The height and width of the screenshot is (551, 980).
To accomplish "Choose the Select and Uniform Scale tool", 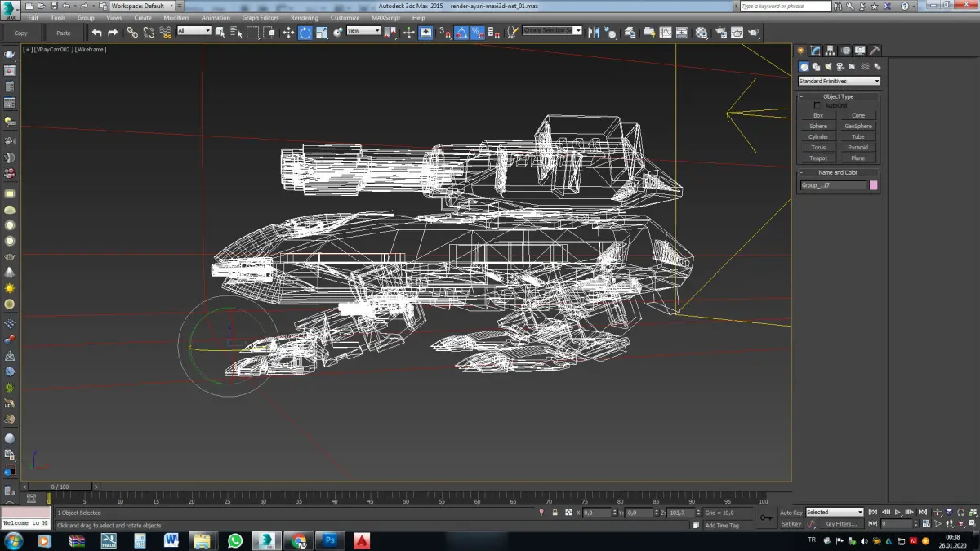I will (322, 33).
